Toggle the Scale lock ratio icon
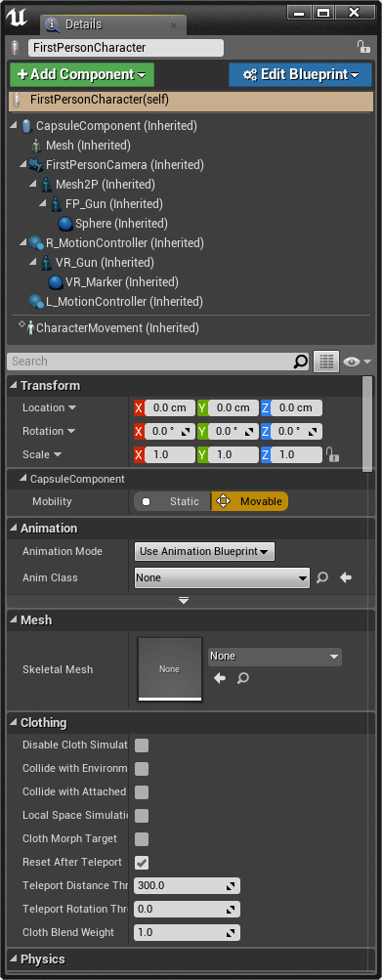Screen dimensions: 382x980 click(332, 455)
